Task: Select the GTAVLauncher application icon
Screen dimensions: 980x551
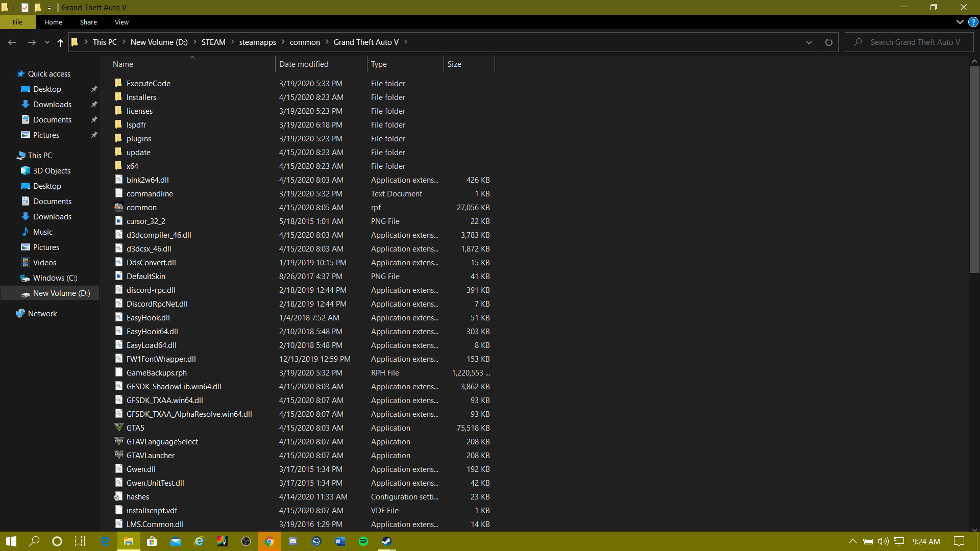Action: pyautogui.click(x=119, y=455)
